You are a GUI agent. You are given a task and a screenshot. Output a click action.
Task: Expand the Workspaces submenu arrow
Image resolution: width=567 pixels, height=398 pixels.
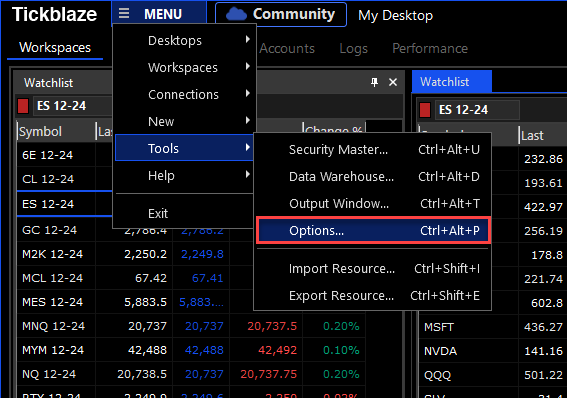pyautogui.click(x=247, y=67)
